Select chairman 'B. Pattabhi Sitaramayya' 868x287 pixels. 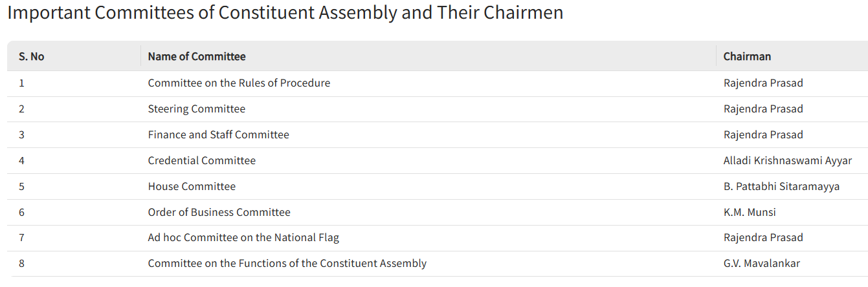click(781, 186)
